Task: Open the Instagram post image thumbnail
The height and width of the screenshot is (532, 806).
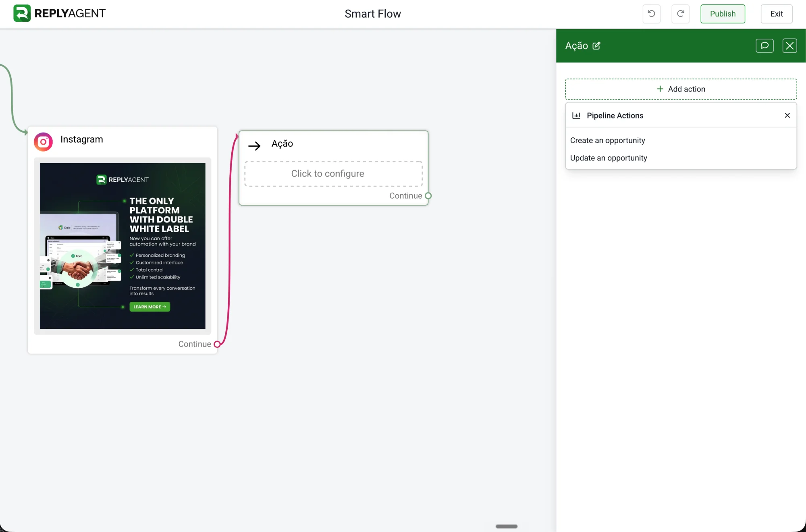Action: (123, 246)
